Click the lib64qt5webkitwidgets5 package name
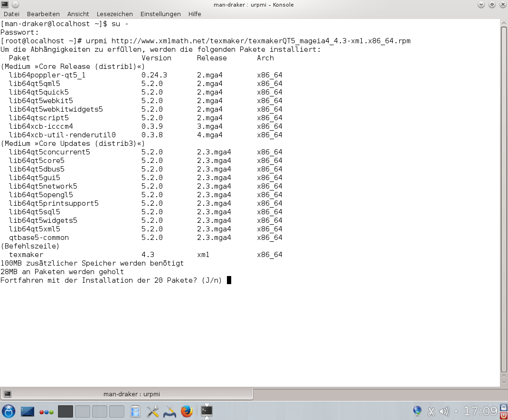This screenshot has width=508, height=420. (x=56, y=109)
